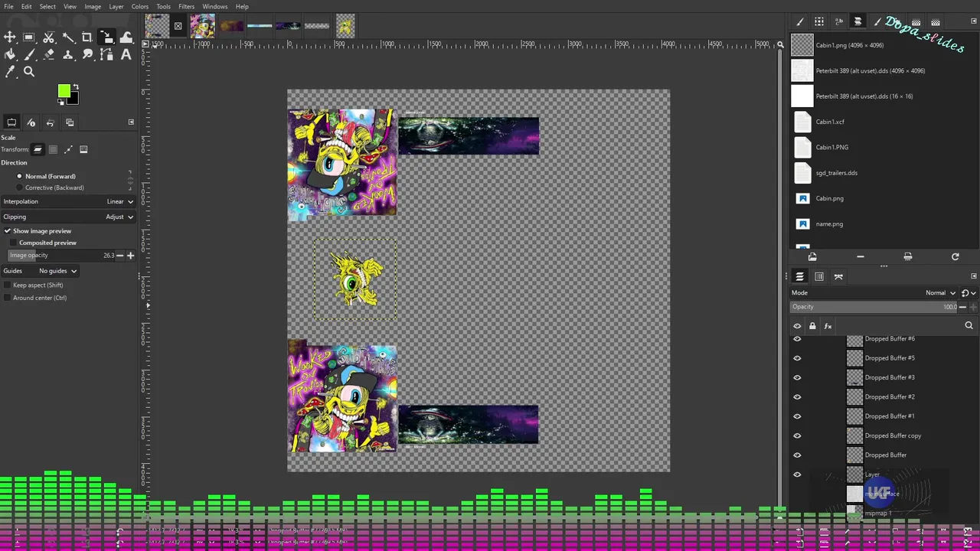Click the Open selected document history entry button
This screenshot has width=980, height=551.
(812, 256)
